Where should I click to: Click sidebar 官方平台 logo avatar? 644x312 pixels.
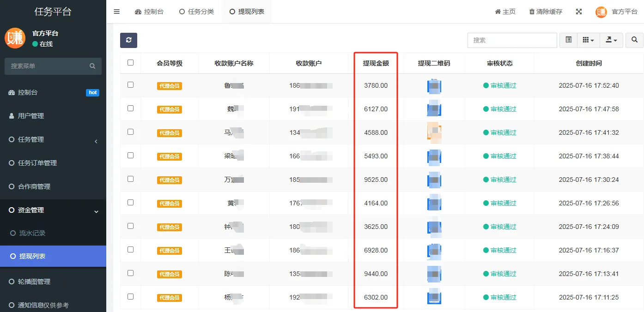tap(15, 38)
